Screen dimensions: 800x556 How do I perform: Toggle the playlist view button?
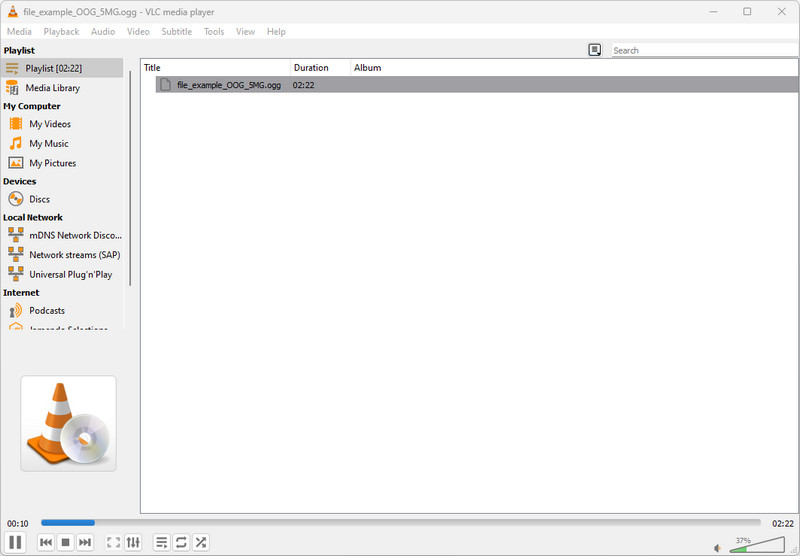[162, 542]
